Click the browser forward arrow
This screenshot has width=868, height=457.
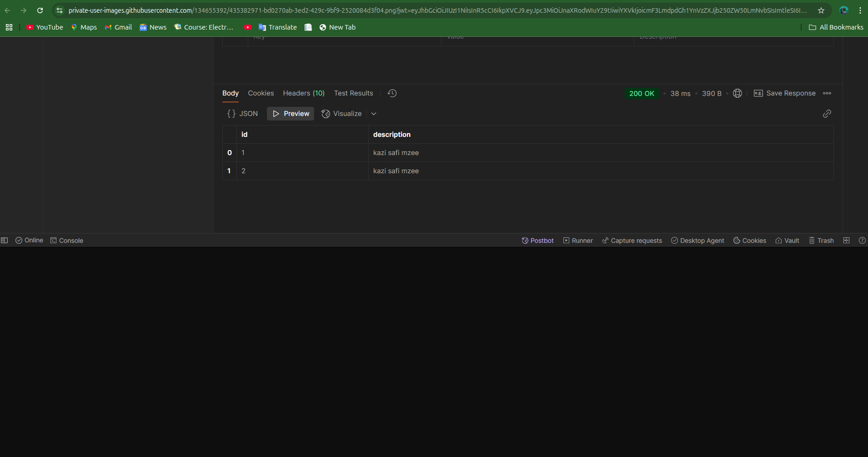(24, 10)
